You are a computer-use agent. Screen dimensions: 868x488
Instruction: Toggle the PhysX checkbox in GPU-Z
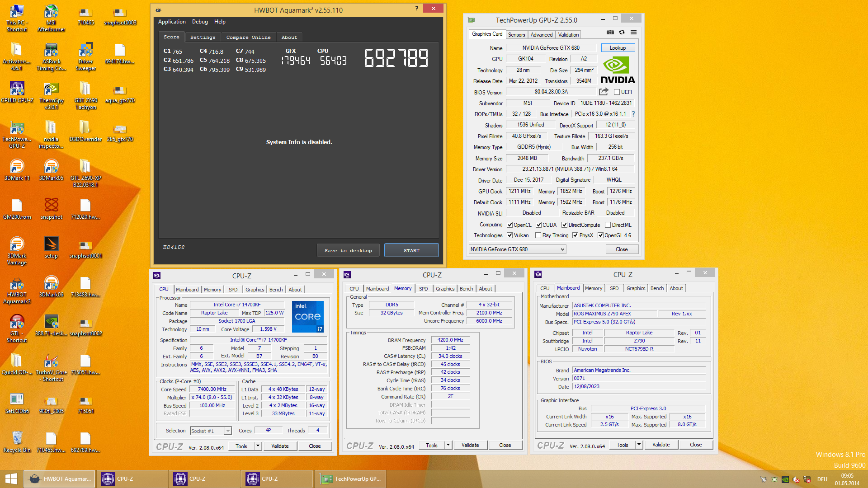(x=576, y=235)
